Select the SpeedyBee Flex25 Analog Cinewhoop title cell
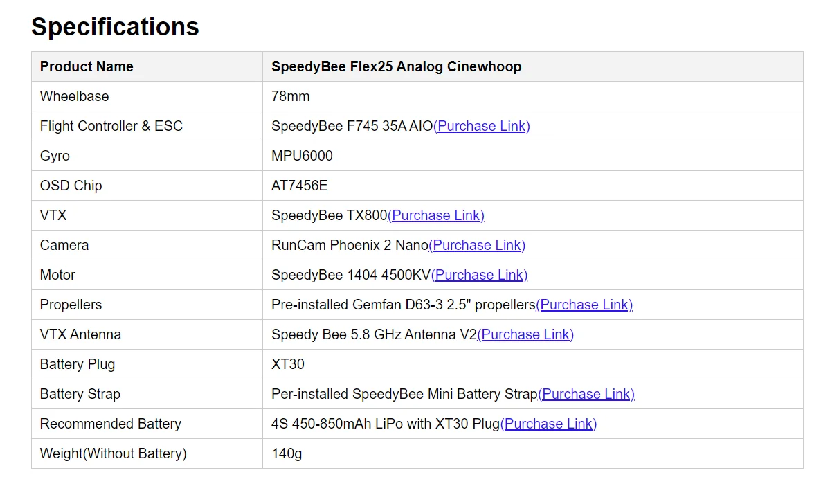The height and width of the screenshot is (504, 830). [396, 66]
